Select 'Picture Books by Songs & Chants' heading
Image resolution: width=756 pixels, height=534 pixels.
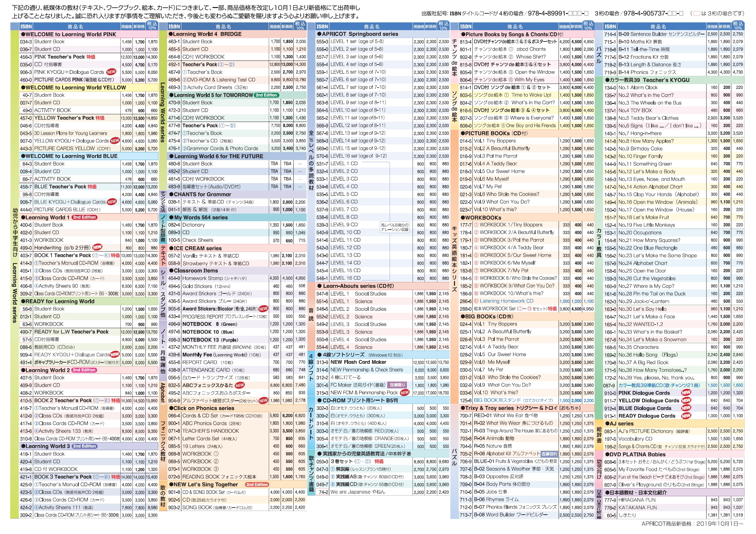click(526, 34)
